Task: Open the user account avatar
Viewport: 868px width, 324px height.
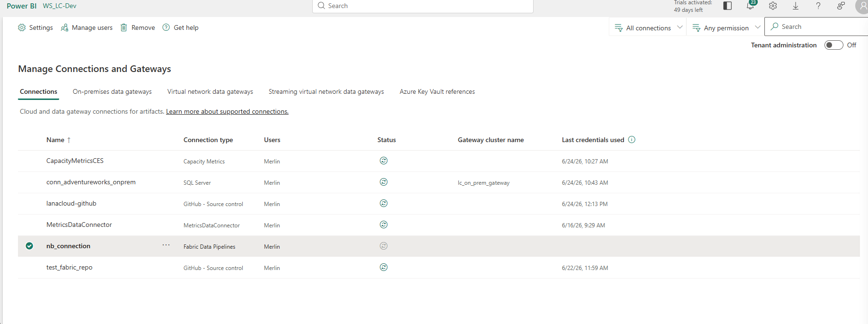Action: pos(862,6)
